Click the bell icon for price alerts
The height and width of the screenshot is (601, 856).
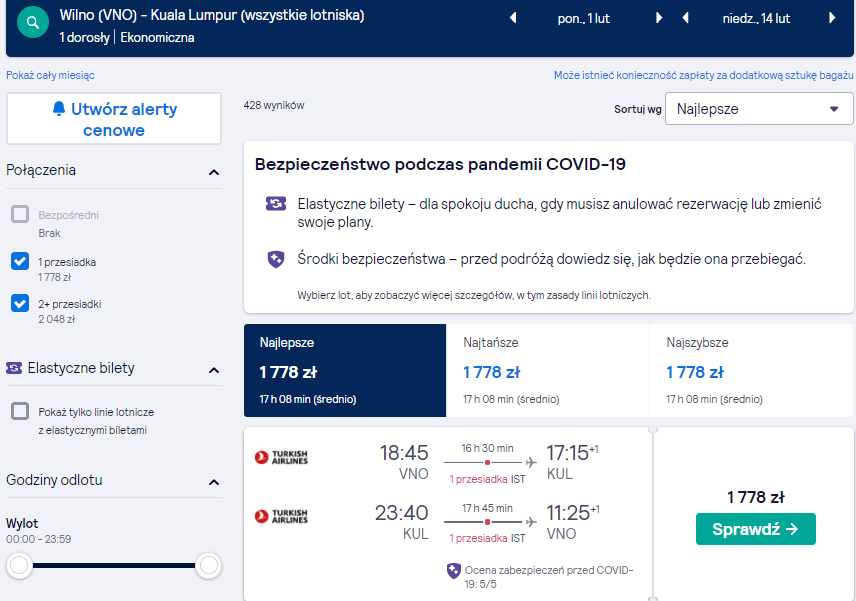pos(59,109)
